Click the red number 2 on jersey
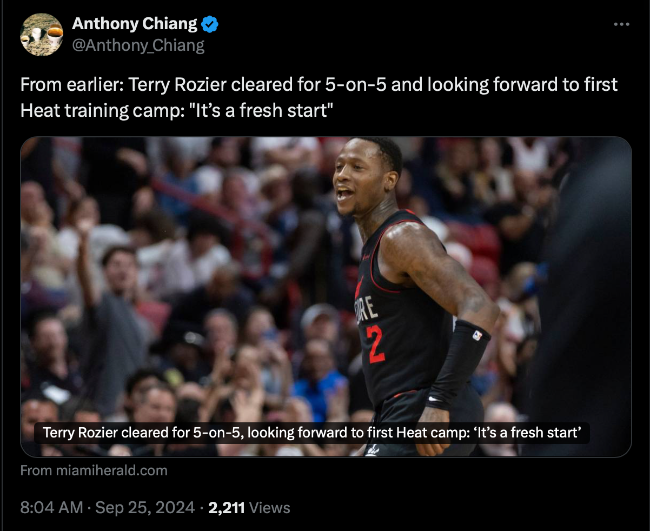The height and width of the screenshot is (531, 650). tap(376, 344)
